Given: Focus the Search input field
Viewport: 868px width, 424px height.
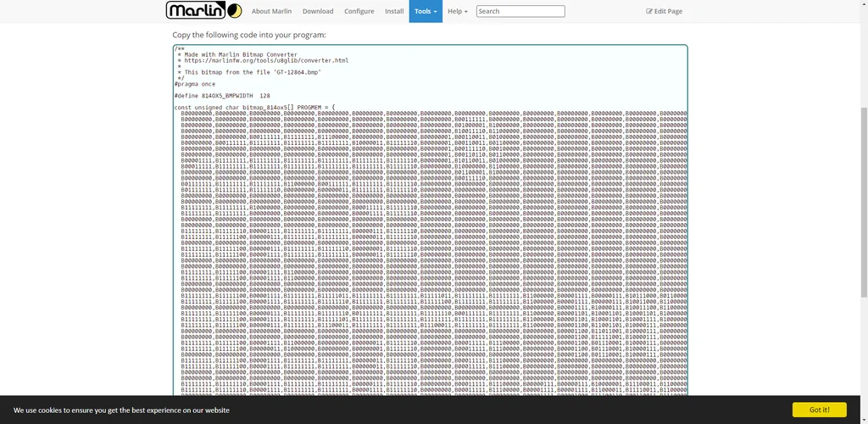Looking at the screenshot, I should (520, 11).
